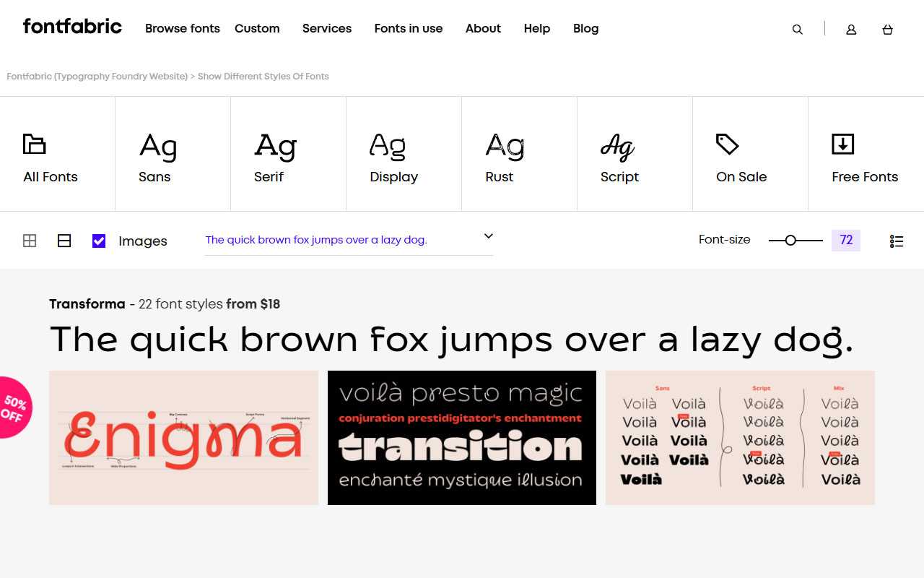924x578 pixels.
Task: Click the Font-size label
Action: tap(725, 240)
